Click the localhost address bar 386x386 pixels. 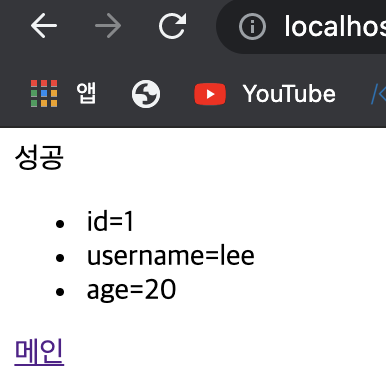(x=302, y=26)
